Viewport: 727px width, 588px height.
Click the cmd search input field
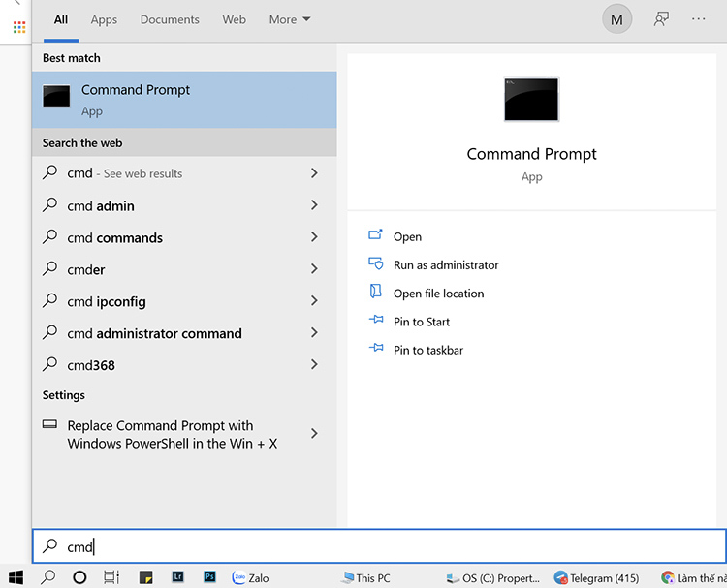coord(379,546)
